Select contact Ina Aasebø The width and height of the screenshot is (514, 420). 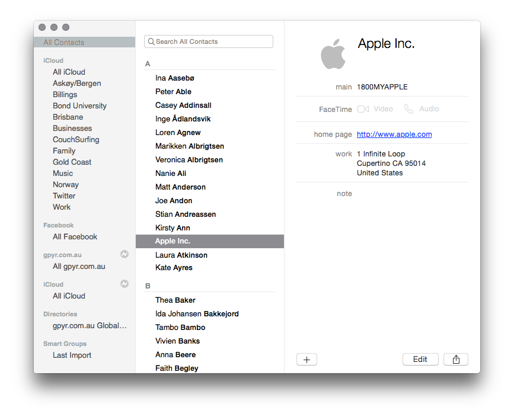[175, 78]
